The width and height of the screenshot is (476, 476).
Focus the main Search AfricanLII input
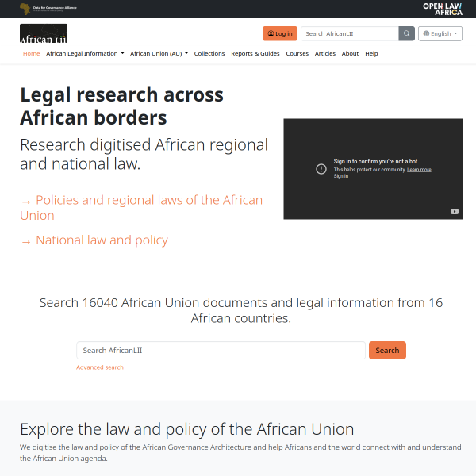pos(221,351)
